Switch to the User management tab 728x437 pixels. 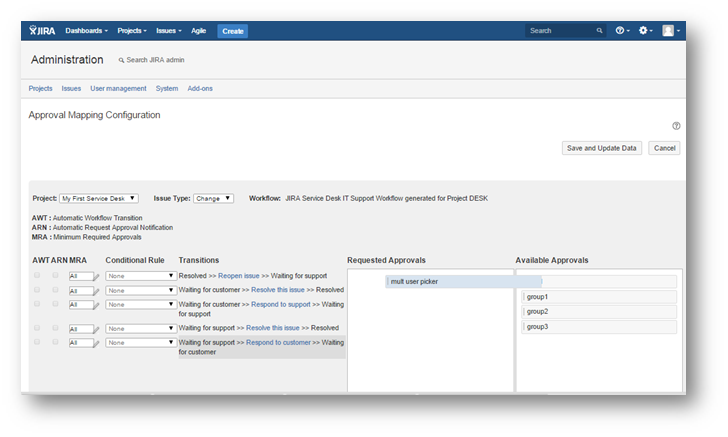(x=118, y=88)
